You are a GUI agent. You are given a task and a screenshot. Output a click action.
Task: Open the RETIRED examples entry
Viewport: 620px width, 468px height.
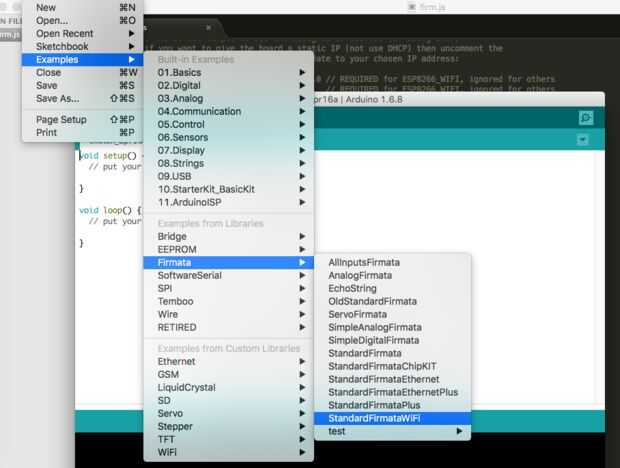click(229, 327)
